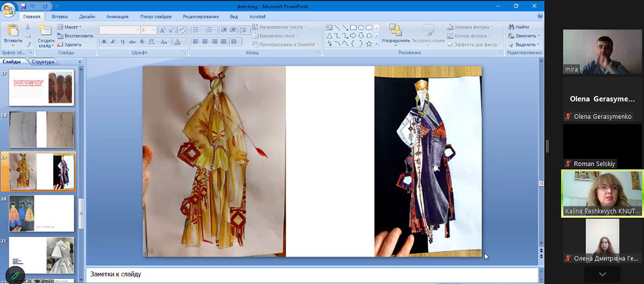Apply bulleted list
Screen dimensions: 644x284
[x=197, y=29]
